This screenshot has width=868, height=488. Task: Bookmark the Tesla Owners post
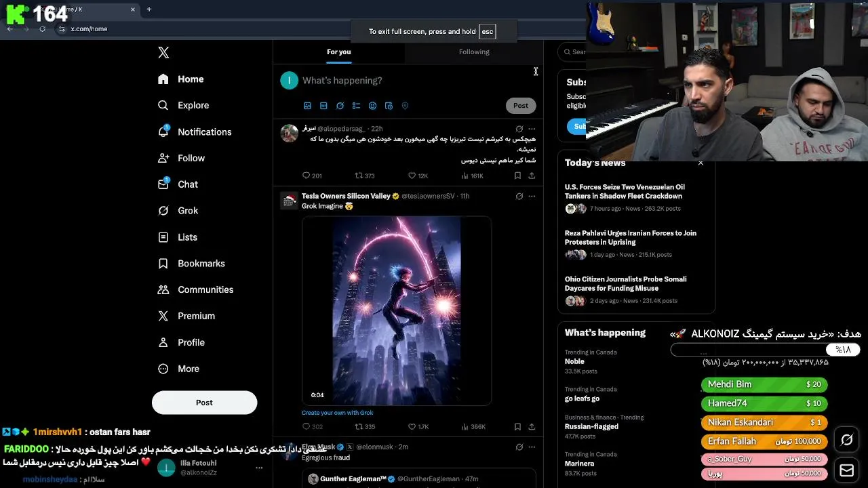click(x=517, y=427)
